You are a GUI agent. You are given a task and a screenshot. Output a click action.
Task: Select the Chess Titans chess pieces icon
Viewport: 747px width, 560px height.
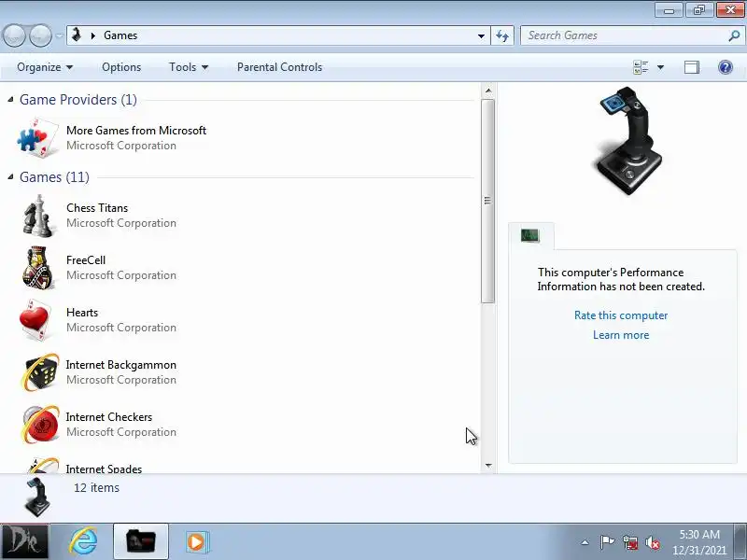[x=37, y=216]
